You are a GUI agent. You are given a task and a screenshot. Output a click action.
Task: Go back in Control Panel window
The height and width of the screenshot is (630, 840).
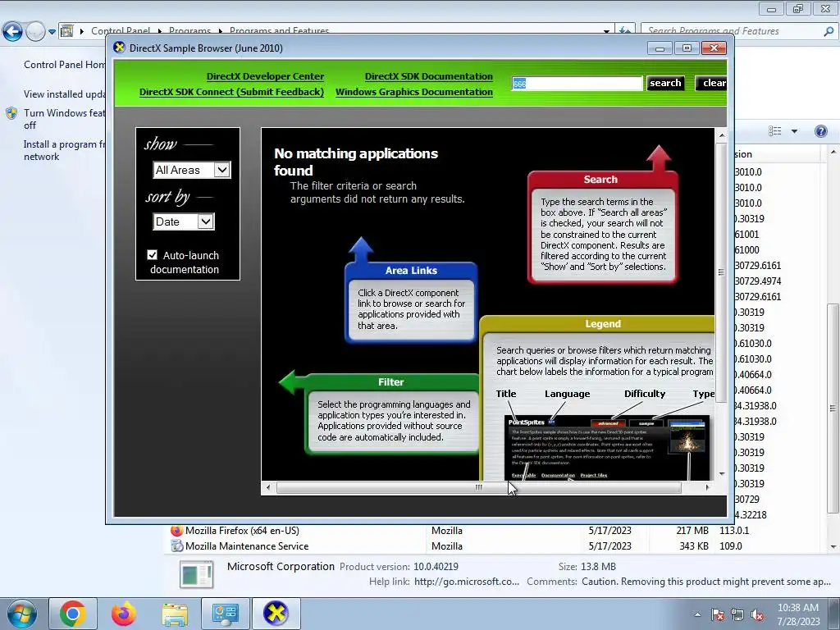point(13,31)
